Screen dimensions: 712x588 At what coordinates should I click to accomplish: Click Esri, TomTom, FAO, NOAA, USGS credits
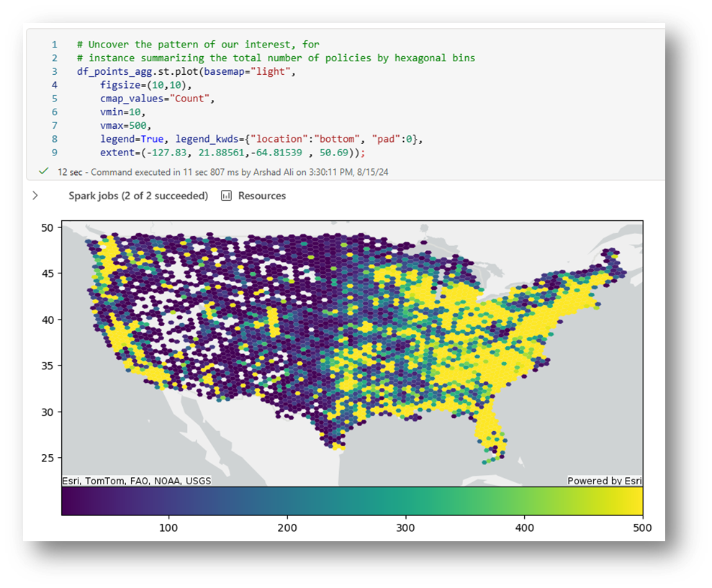pyautogui.click(x=137, y=481)
